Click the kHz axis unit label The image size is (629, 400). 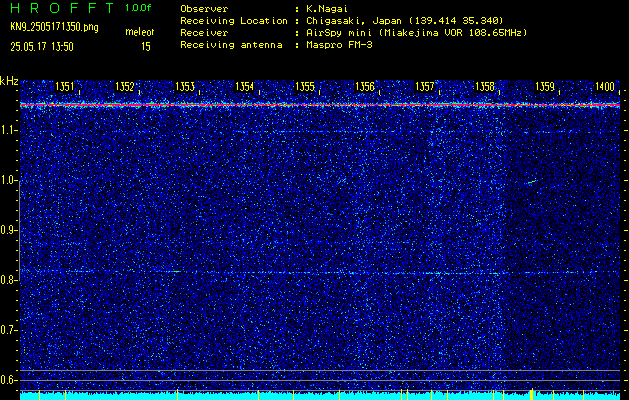tap(9, 81)
